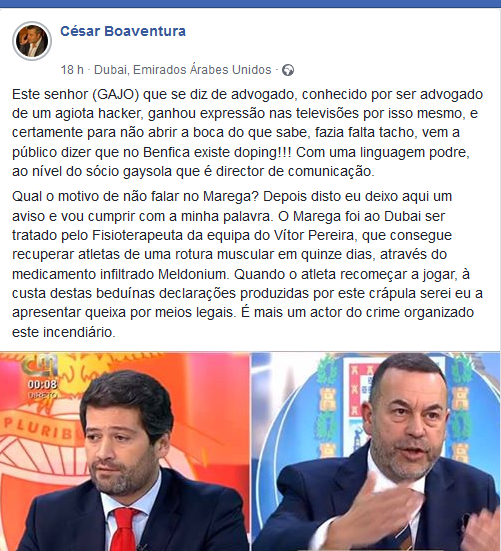501x551 pixels.
Task: Click the second paragraph starting 'Qual o motivo'
Action: pyautogui.click(x=248, y=264)
